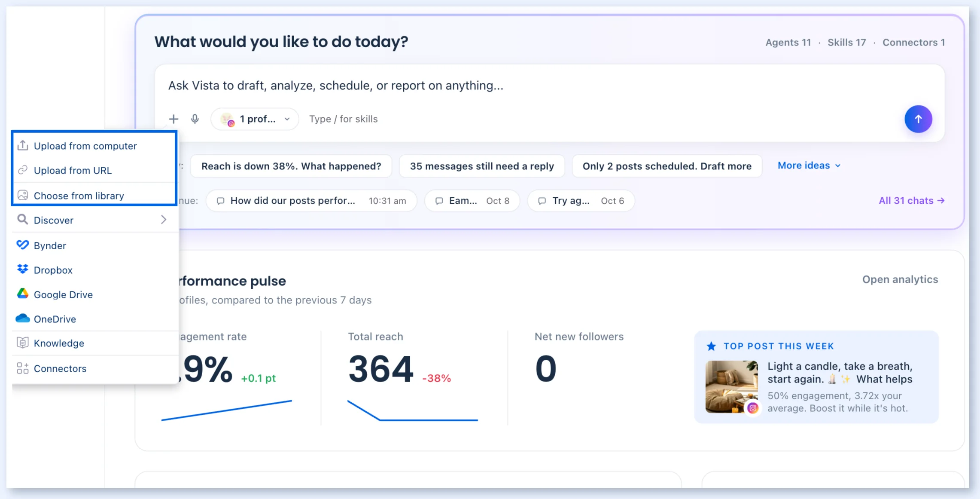
Task: Click the Discover magnifier icon
Action: [x=23, y=220]
